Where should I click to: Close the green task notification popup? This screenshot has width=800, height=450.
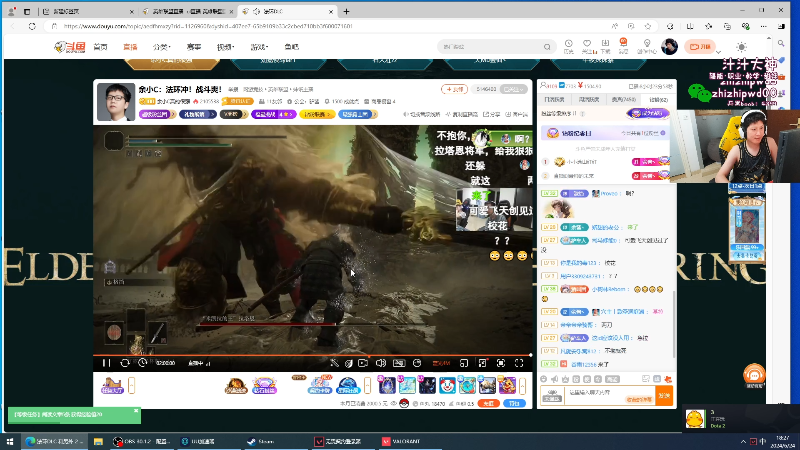click(x=136, y=410)
